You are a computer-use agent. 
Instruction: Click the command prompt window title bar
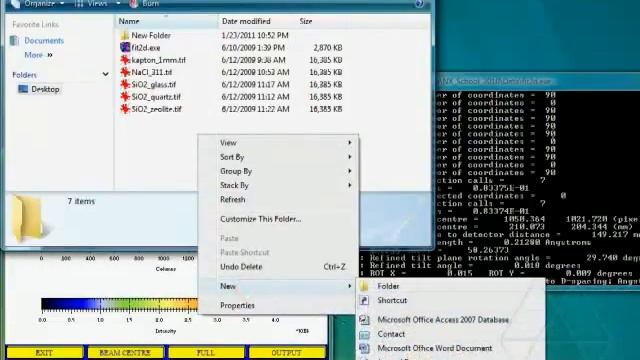(538, 81)
